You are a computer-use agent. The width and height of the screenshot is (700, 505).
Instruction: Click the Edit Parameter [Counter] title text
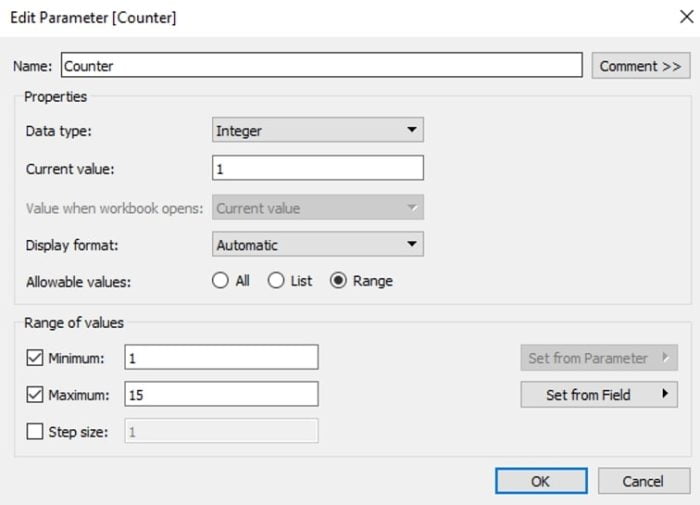(x=93, y=17)
